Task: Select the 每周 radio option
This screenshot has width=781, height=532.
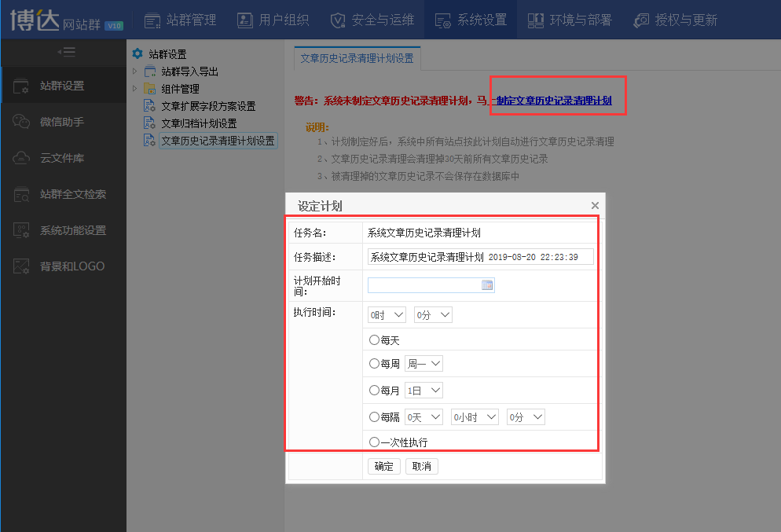Action: (x=374, y=364)
